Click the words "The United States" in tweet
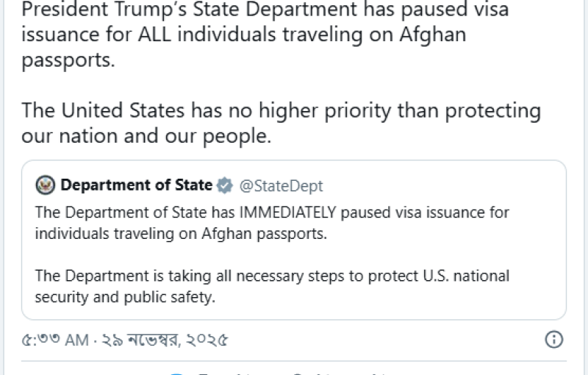588x375 pixels. point(103,110)
